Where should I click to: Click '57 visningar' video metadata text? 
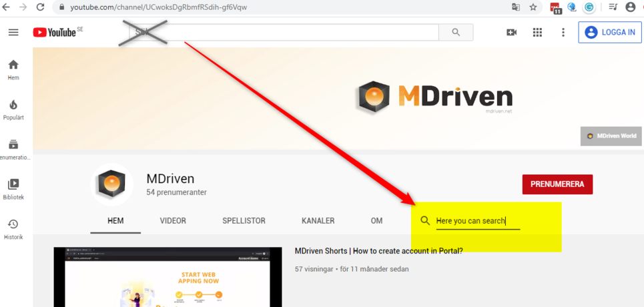pyautogui.click(x=314, y=269)
